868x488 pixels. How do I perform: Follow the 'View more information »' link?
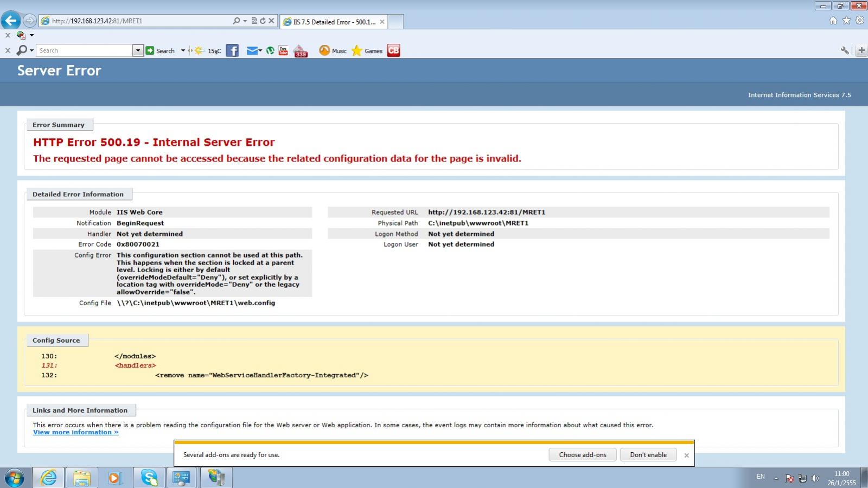pyautogui.click(x=75, y=432)
